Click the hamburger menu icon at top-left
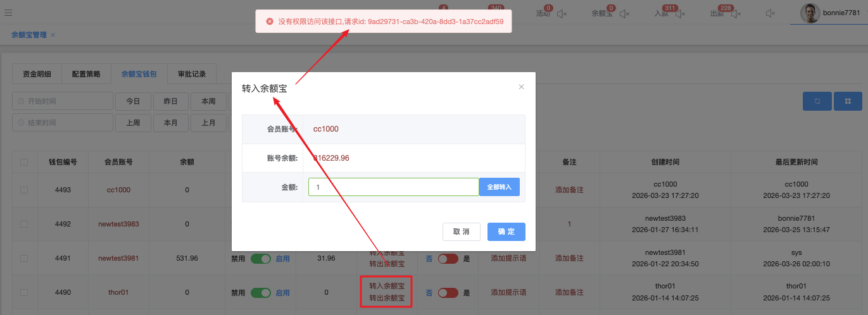Image resolution: width=868 pixels, height=315 pixels. tap(8, 13)
